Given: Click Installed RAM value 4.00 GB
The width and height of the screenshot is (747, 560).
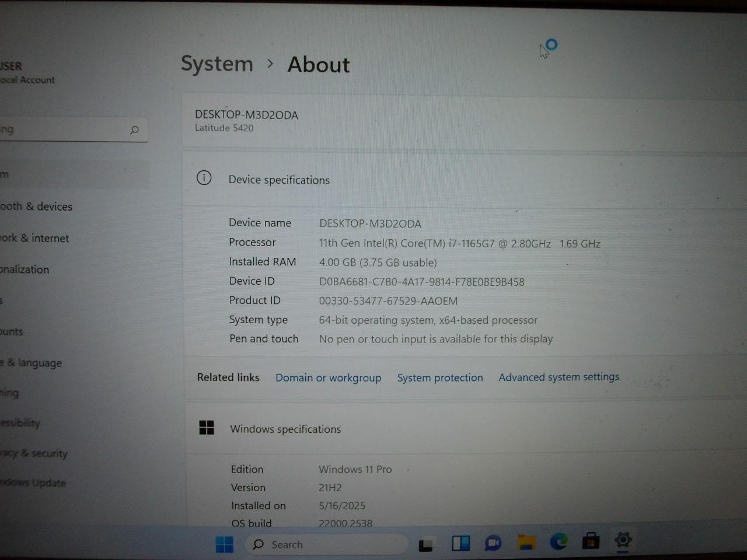Looking at the screenshot, I should coord(378,262).
